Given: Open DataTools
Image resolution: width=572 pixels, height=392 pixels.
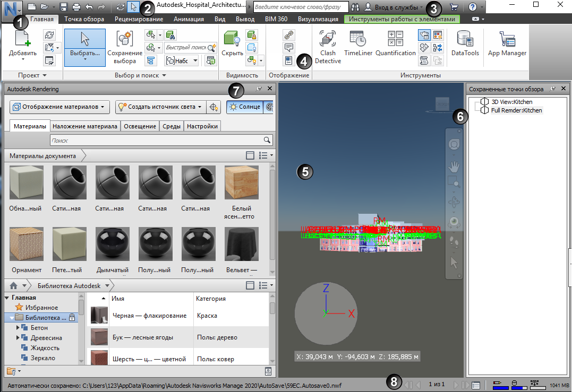Looking at the screenshot, I should [465, 43].
